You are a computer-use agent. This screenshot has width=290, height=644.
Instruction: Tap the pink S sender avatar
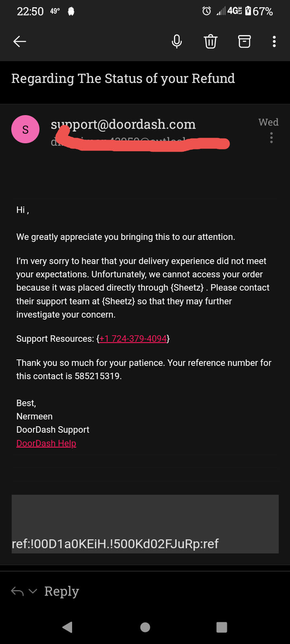25,129
